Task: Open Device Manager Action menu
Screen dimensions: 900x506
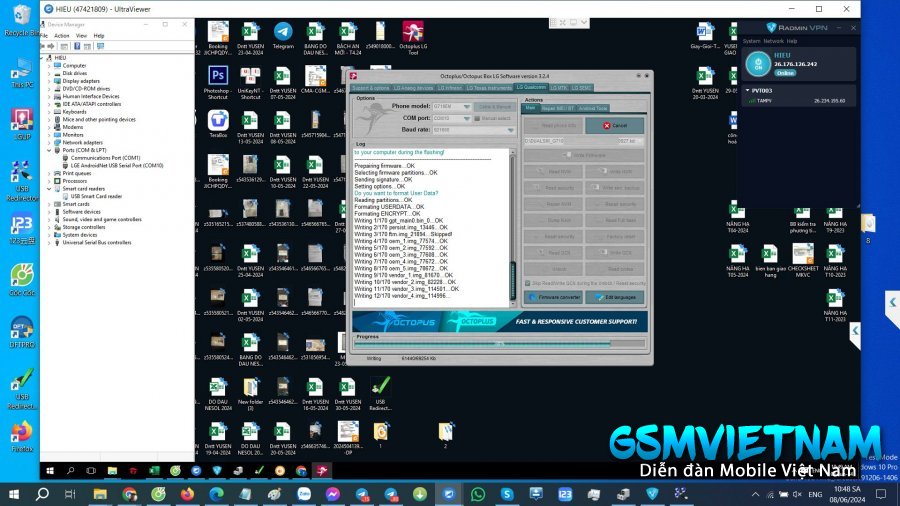Action: point(61,36)
